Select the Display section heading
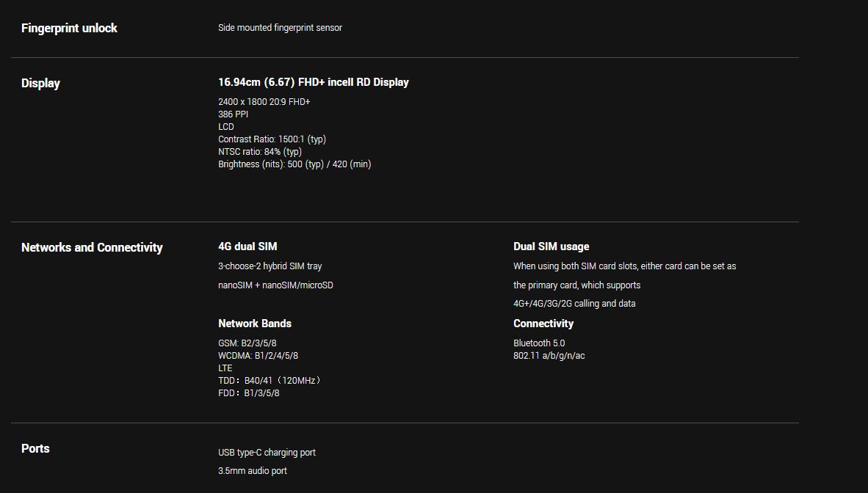The width and height of the screenshot is (868, 493). click(40, 83)
